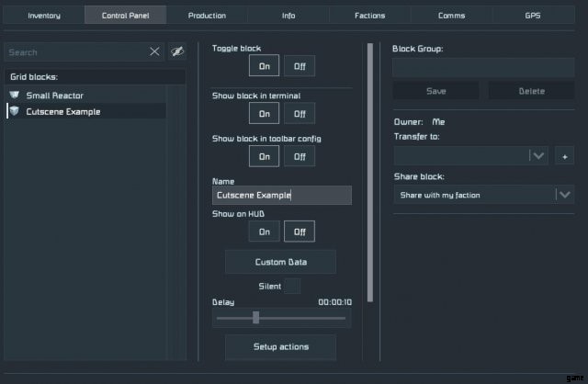Screen dimensions: 588x384
Task: Click the Custom Data button
Action: pyautogui.click(x=280, y=262)
